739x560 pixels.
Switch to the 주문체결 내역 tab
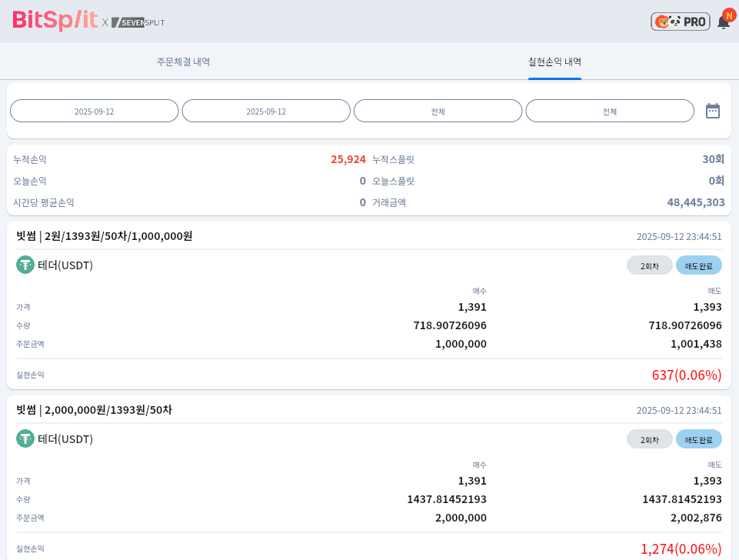(x=183, y=62)
